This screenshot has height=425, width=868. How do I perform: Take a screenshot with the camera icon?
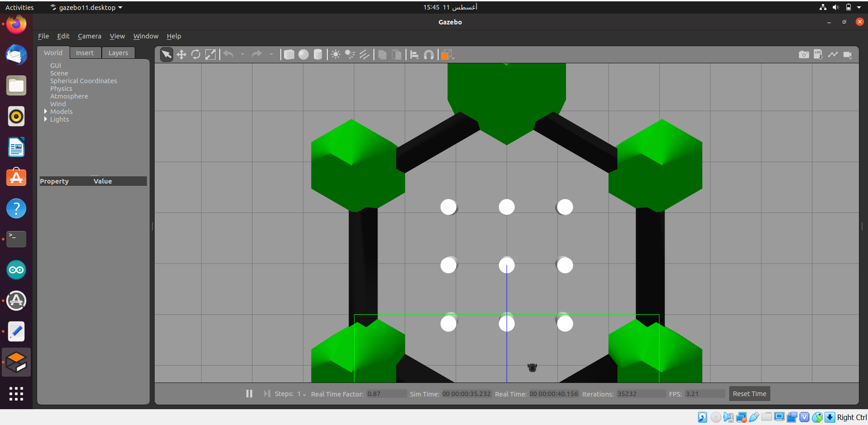pyautogui.click(x=804, y=54)
